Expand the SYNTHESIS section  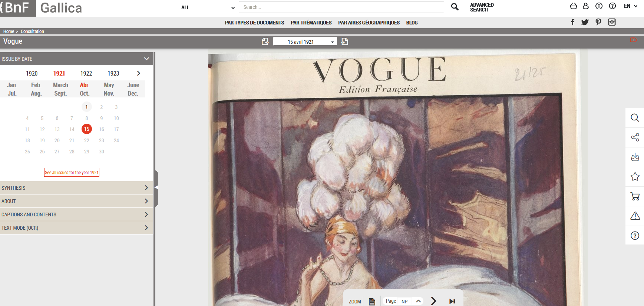76,188
